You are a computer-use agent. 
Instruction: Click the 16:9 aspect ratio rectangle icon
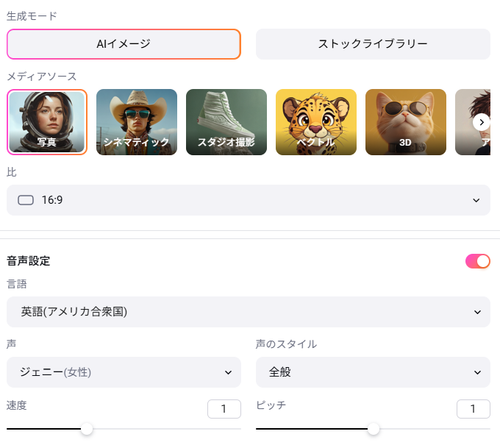click(26, 200)
